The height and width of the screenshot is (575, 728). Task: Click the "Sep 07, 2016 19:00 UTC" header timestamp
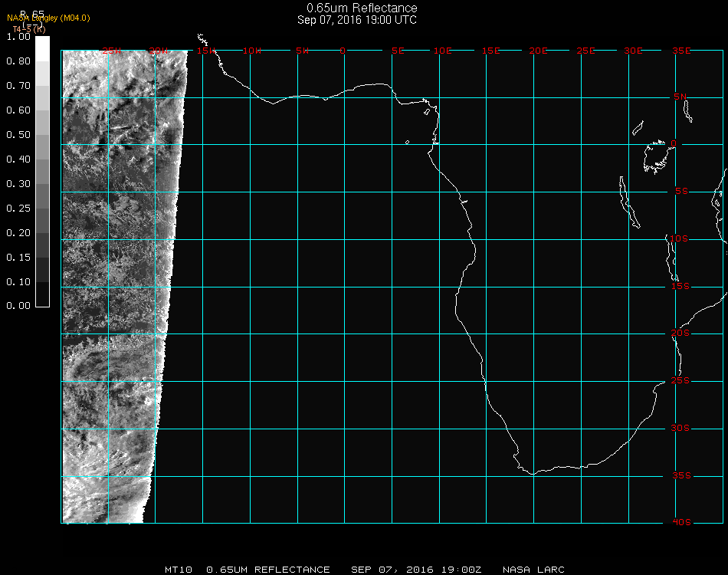(x=357, y=20)
